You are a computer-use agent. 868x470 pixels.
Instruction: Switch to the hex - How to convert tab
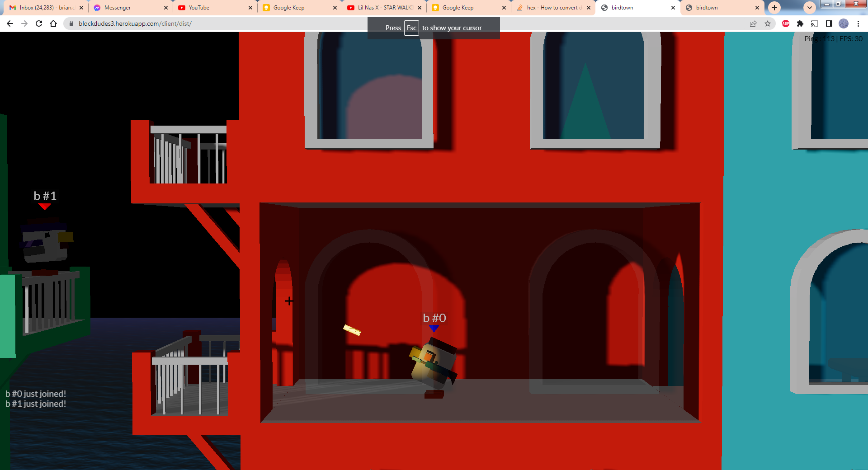(x=553, y=8)
